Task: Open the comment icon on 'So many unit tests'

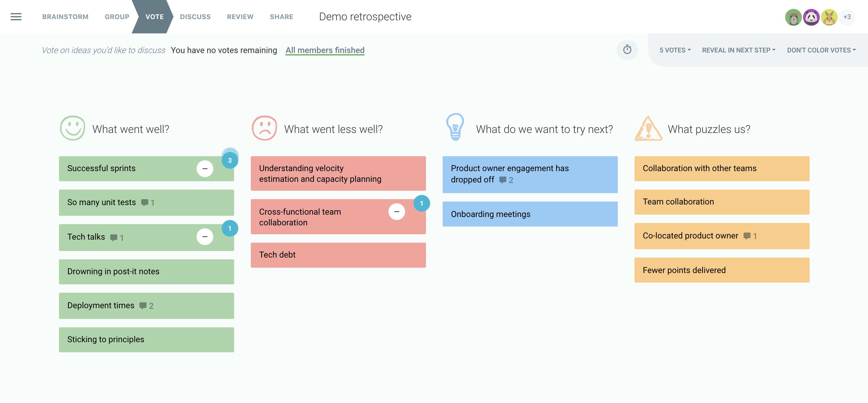Action: coord(145,203)
